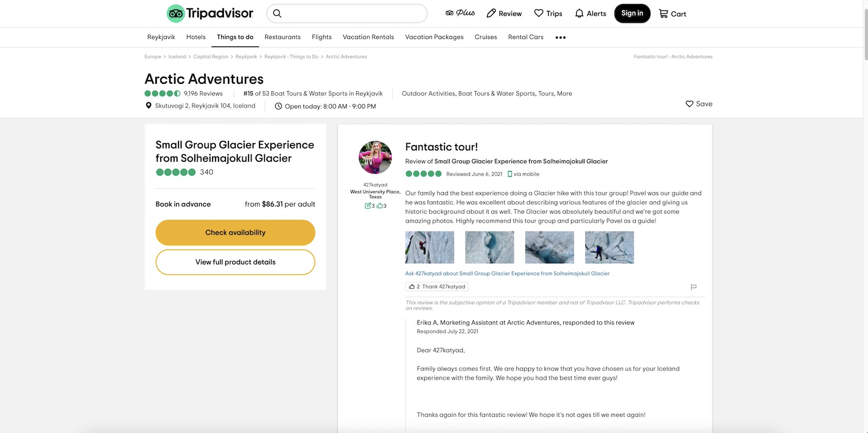This screenshot has width=868, height=433.
Task: Toggle Save for Arctic Adventures
Action: pos(699,104)
